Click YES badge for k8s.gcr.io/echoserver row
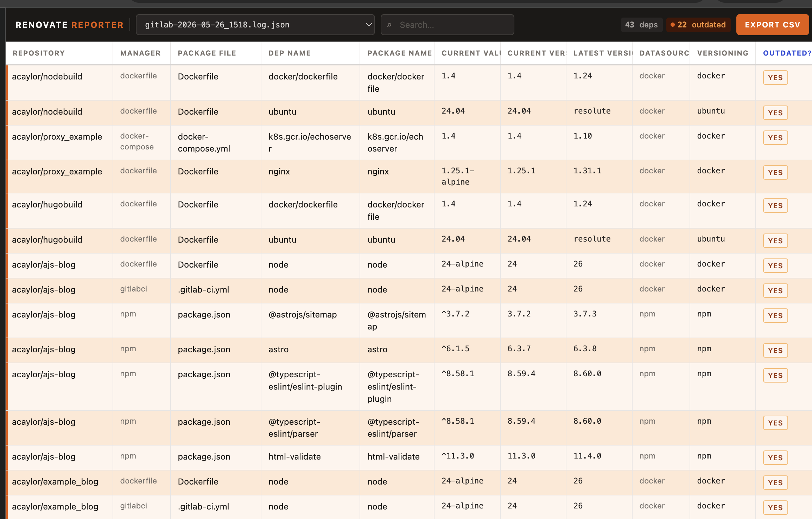The image size is (812, 519). (775, 138)
